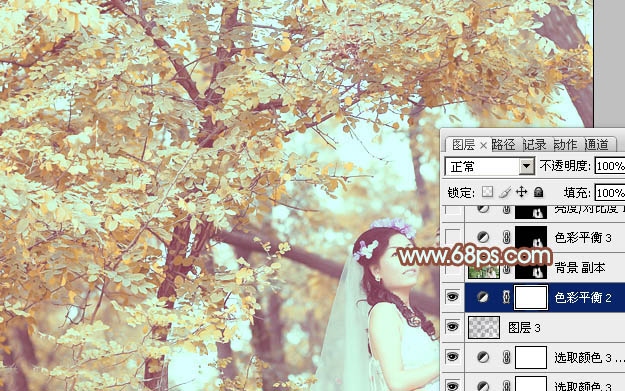Screen dimensions: 625x391
Task: Switch to the 通道 tab
Action: pos(597,144)
